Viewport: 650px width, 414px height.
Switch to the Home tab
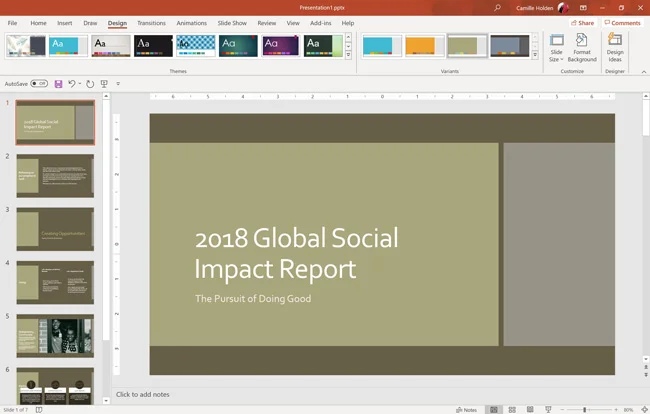38,23
